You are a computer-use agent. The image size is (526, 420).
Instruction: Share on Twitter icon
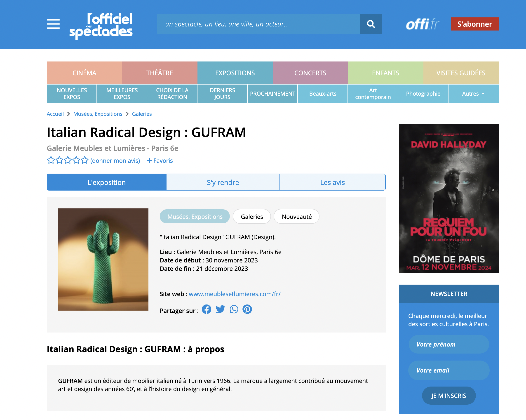point(220,309)
